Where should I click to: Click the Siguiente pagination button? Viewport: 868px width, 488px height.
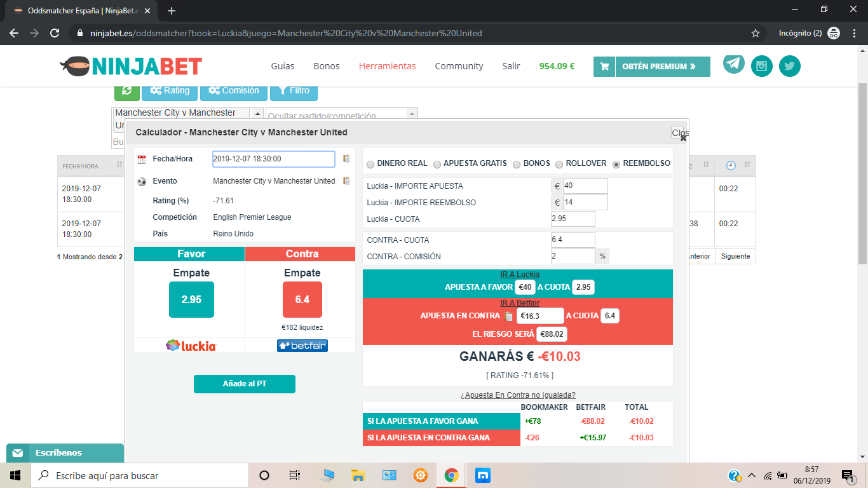click(736, 256)
